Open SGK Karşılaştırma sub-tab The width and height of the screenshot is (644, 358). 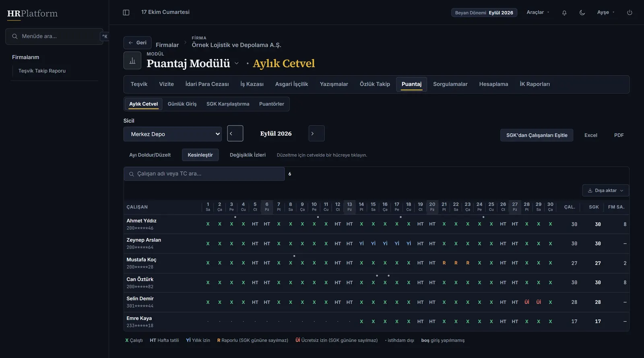(x=228, y=104)
